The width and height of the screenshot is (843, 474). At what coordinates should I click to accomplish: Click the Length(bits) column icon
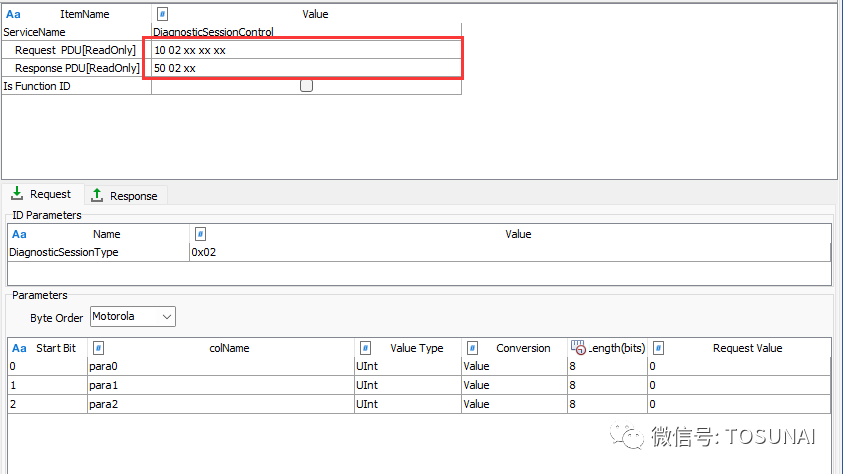pos(578,347)
